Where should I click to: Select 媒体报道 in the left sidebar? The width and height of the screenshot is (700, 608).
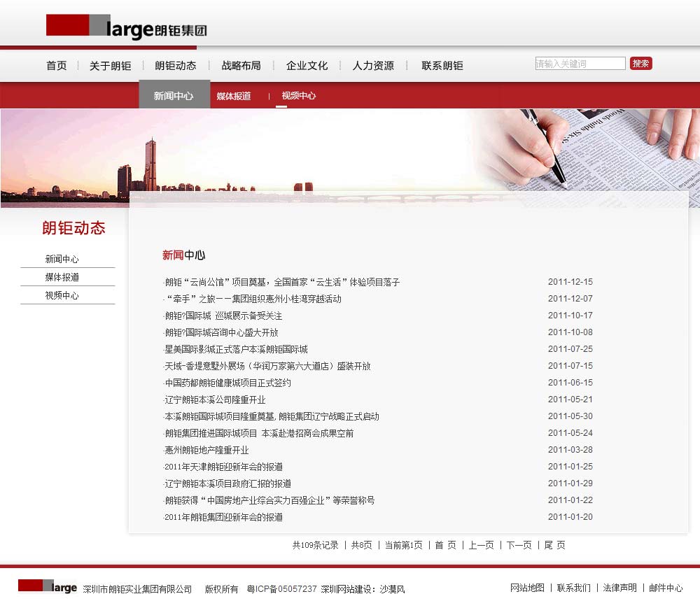62,277
